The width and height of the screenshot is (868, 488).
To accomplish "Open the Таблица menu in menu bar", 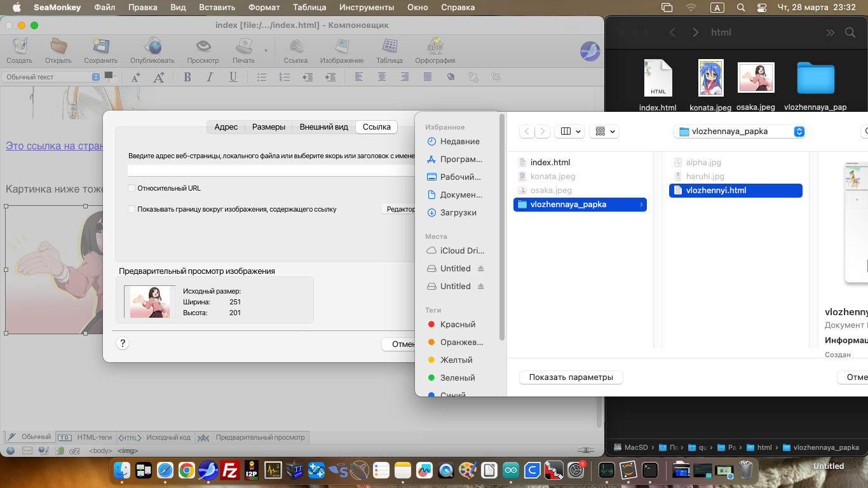I will coord(309,8).
